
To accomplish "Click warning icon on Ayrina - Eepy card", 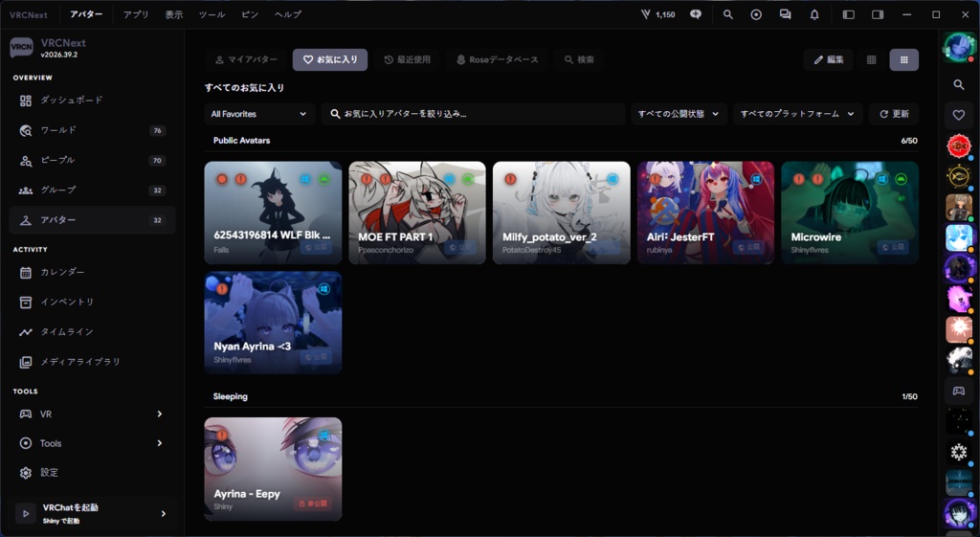I will 222,436.
